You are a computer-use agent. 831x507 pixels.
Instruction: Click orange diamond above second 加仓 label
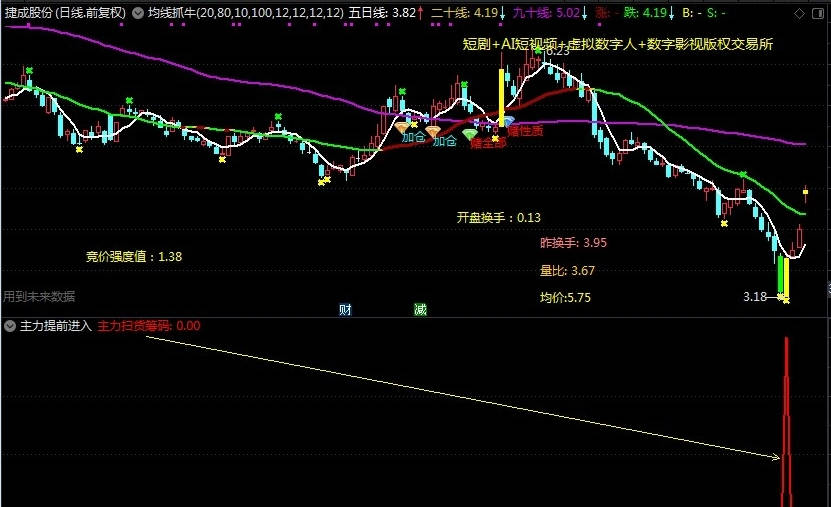pos(433,131)
